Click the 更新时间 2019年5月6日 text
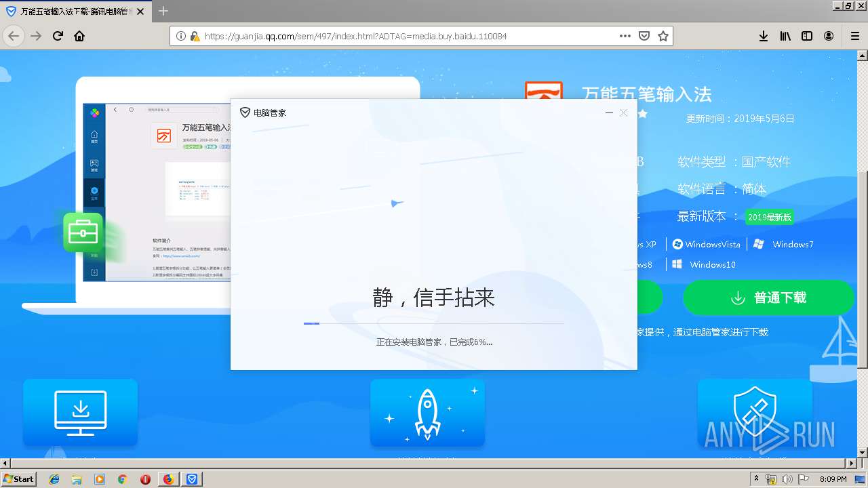 (x=740, y=119)
